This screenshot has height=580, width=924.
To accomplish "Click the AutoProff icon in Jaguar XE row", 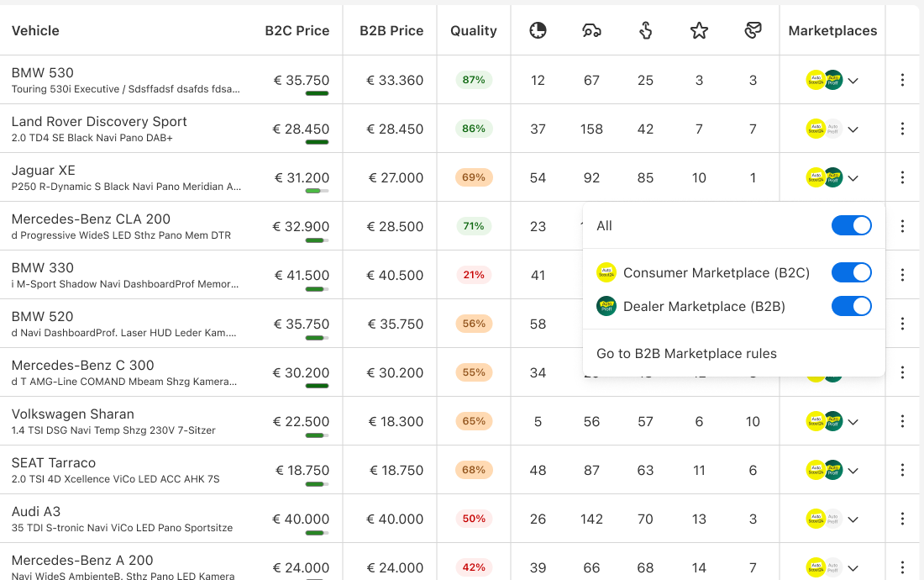I will coord(833,177).
